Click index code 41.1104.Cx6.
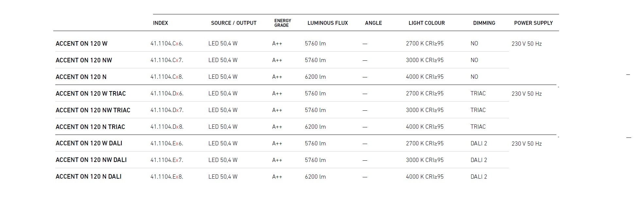This screenshot has width=644, height=210. tap(166, 43)
